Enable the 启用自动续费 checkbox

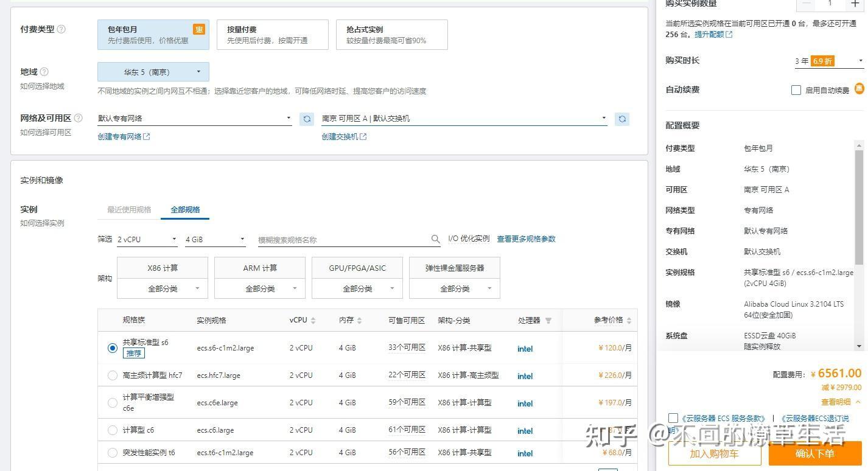pyautogui.click(x=796, y=90)
